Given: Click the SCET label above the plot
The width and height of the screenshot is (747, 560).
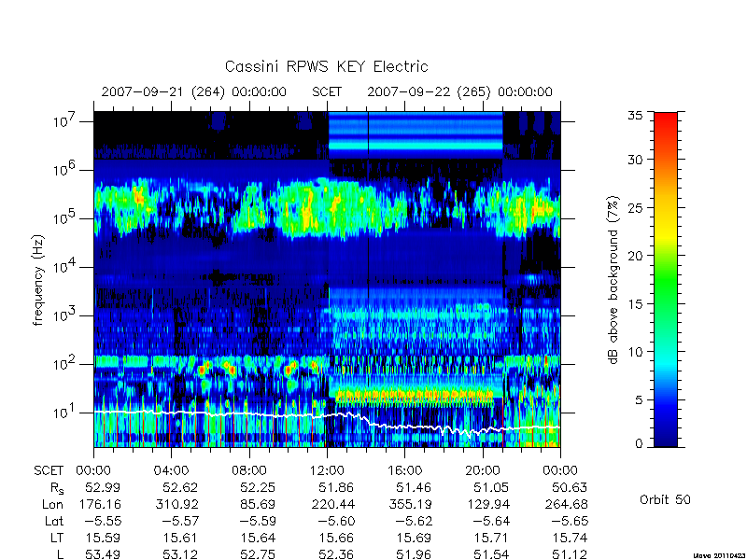Looking at the screenshot, I should coord(327,91).
